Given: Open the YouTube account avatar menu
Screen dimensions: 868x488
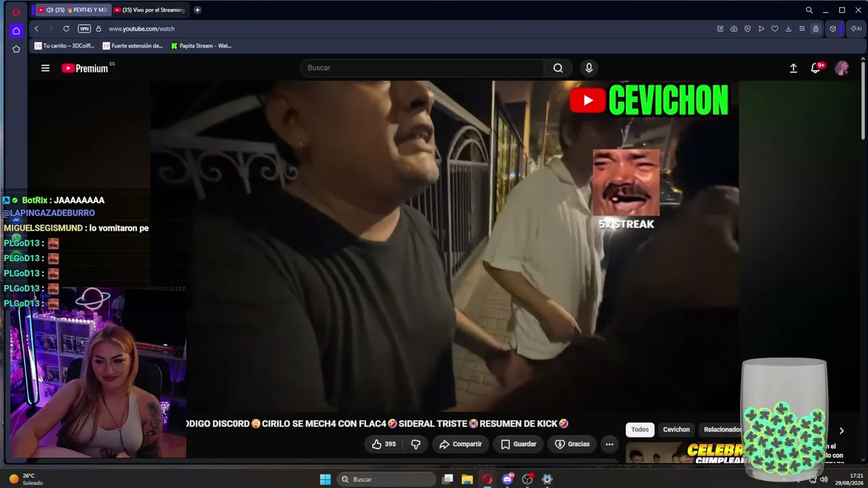Looking at the screenshot, I should [842, 68].
